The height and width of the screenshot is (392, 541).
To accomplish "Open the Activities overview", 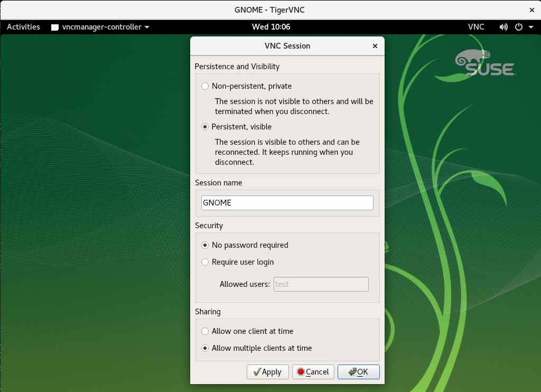I will click(x=23, y=27).
